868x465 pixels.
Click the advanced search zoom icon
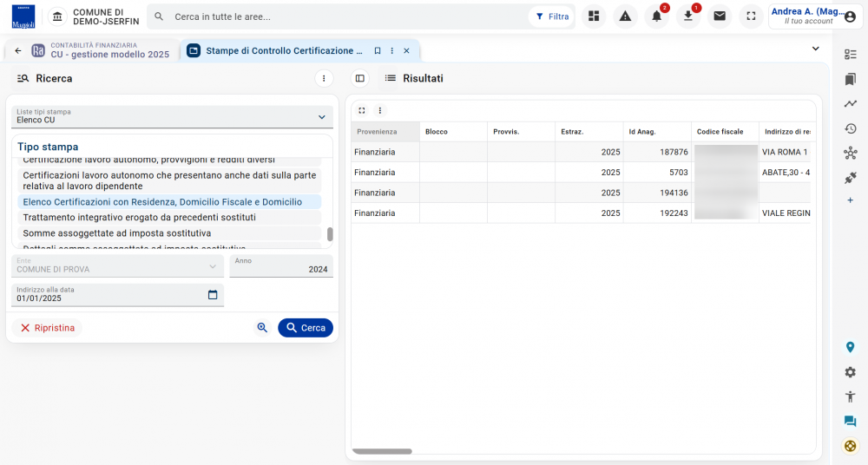(262, 328)
